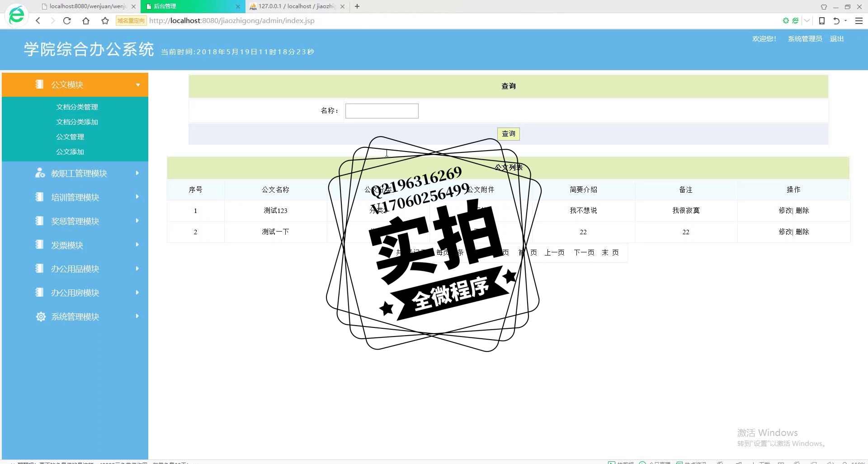Click the 发票模块 notebook icon
Viewport: 868px width, 464px height.
click(40, 245)
